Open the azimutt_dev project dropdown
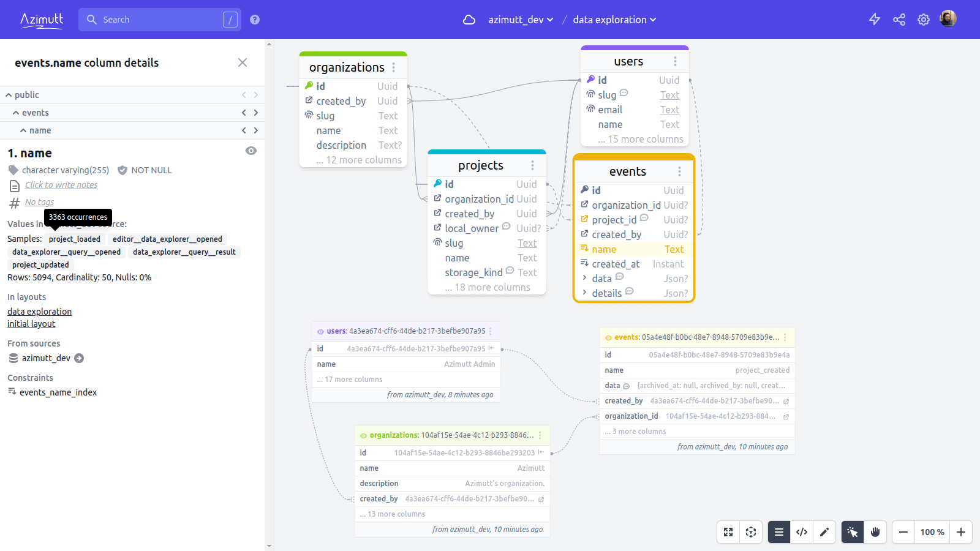980x551 pixels. (521, 20)
